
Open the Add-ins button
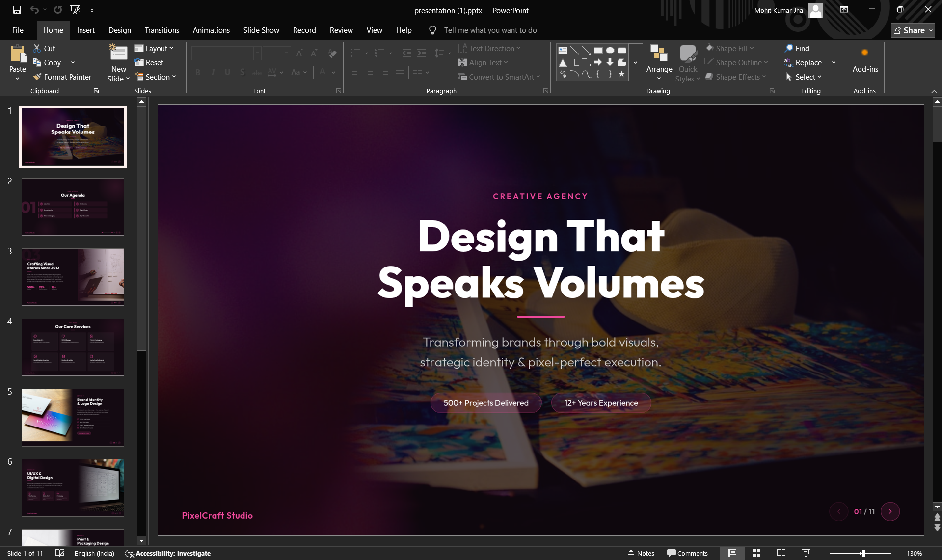(x=865, y=61)
